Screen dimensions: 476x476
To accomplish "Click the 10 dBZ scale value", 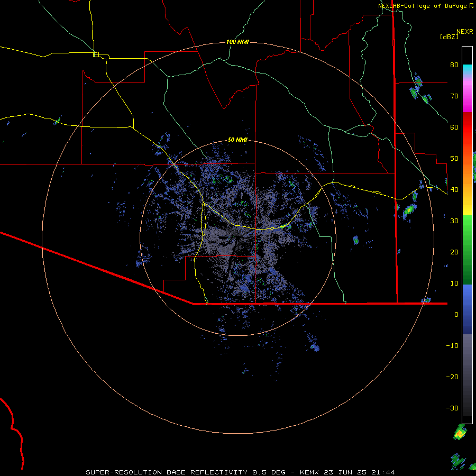I will 454,283.
